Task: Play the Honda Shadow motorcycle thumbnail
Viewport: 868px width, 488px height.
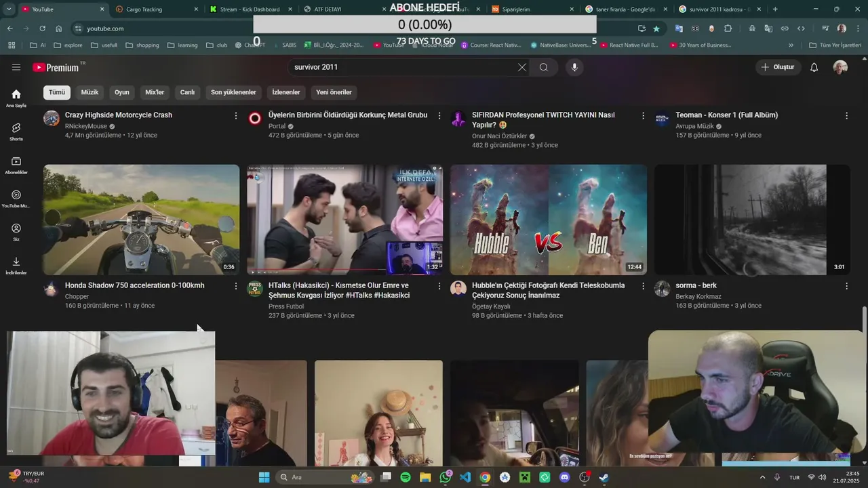Action: 142,220
